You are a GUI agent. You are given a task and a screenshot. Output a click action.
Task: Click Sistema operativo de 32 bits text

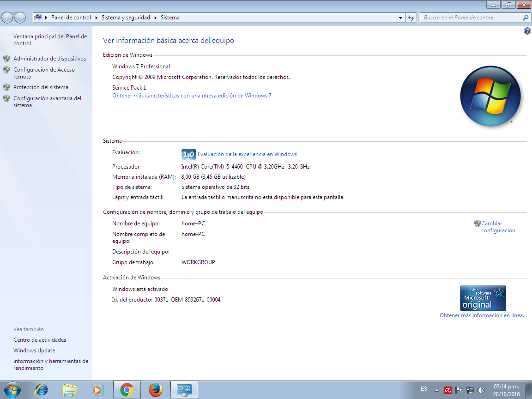click(x=216, y=187)
